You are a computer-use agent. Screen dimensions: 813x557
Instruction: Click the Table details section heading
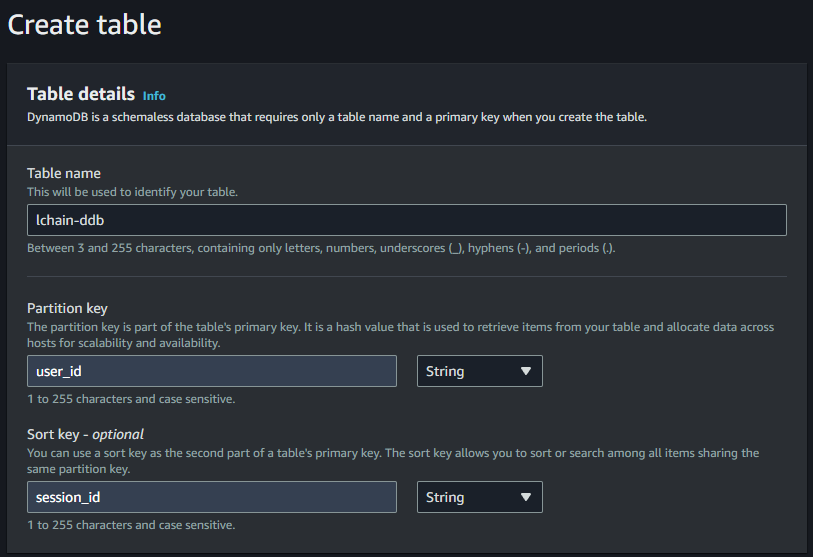click(x=81, y=94)
